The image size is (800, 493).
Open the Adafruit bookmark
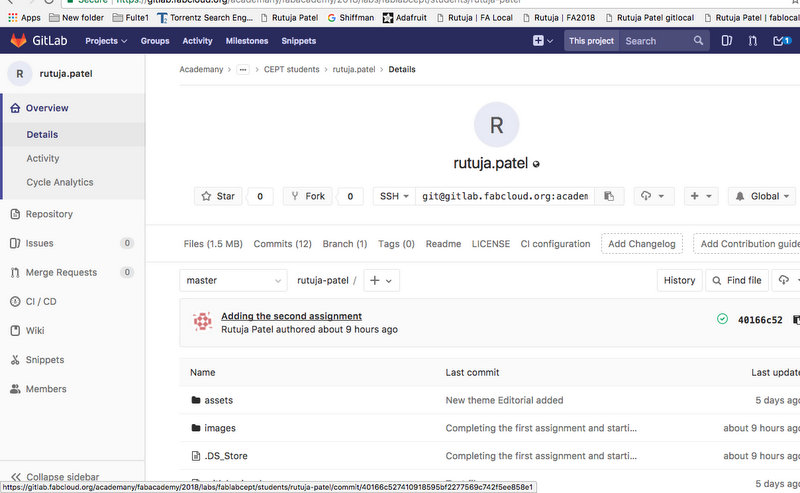405,17
